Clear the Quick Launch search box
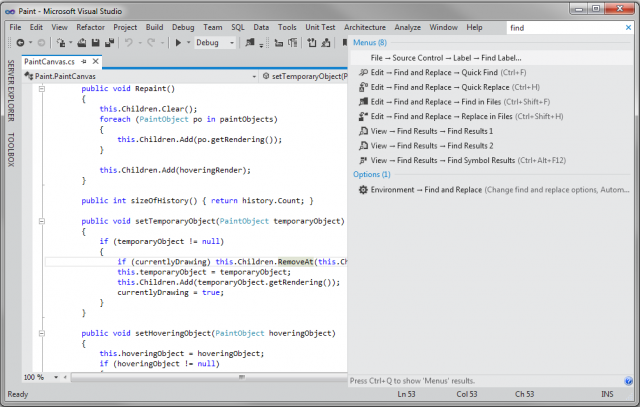This screenshot has height=407, width=640. coord(628,27)
